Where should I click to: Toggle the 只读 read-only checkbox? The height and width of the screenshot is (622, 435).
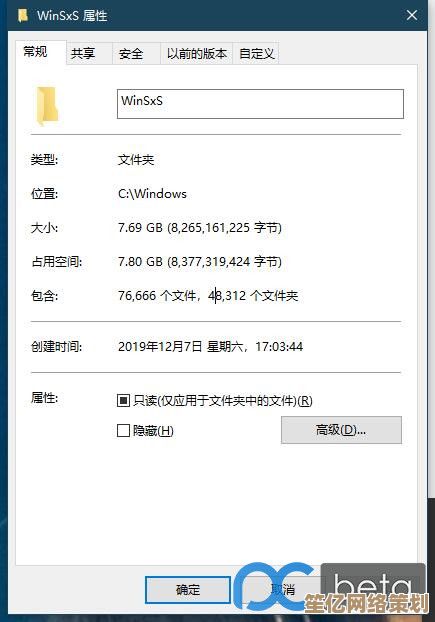(x=123, y=400)
